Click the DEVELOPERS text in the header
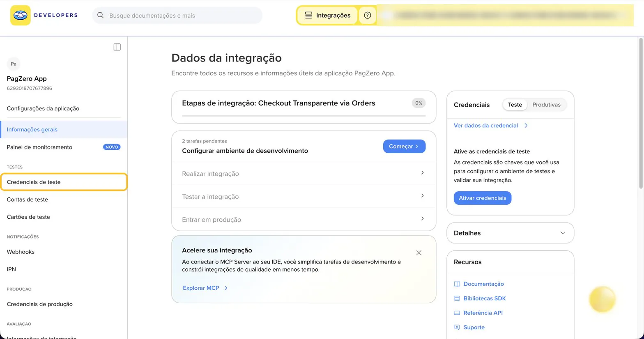This screenshot has height=339, width=644. pyautogui.click(x=56, y=15)
